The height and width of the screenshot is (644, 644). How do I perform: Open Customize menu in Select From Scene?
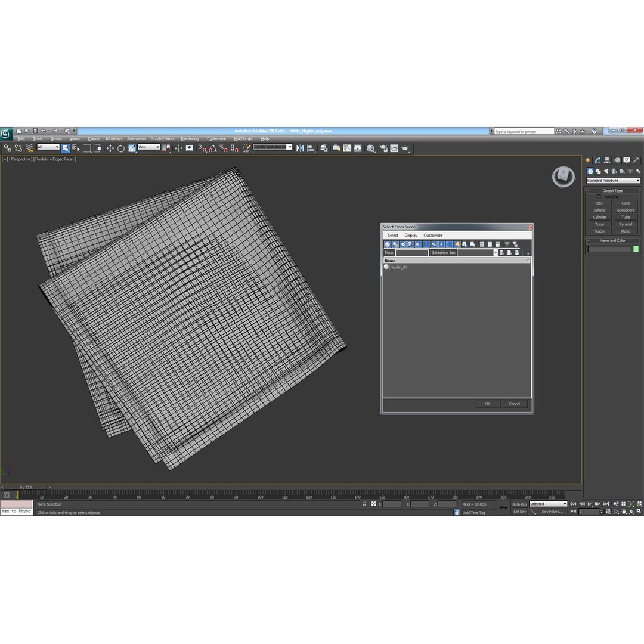point(433,236)
